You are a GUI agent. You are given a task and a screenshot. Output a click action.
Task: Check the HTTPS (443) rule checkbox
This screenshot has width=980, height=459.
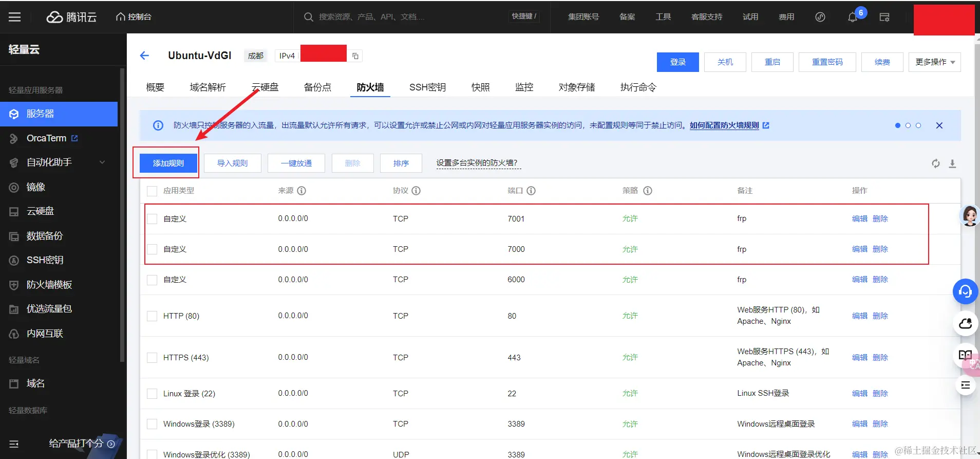(152, 358)
